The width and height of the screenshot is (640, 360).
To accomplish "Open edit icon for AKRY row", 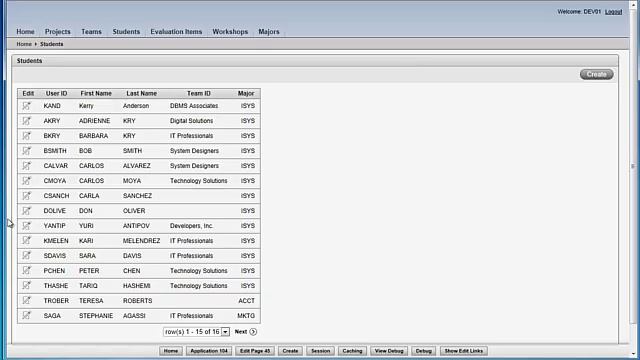I will click(x=27, y=121).
